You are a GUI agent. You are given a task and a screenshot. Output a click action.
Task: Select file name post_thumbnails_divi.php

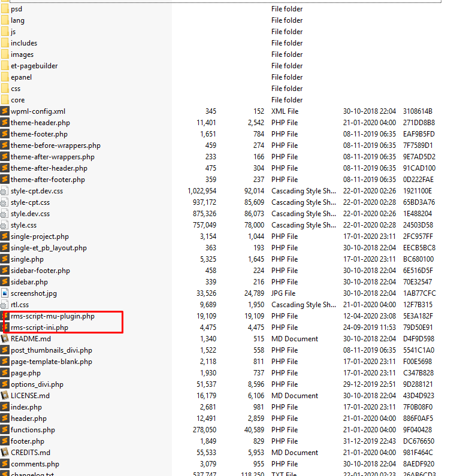point(52,350)
